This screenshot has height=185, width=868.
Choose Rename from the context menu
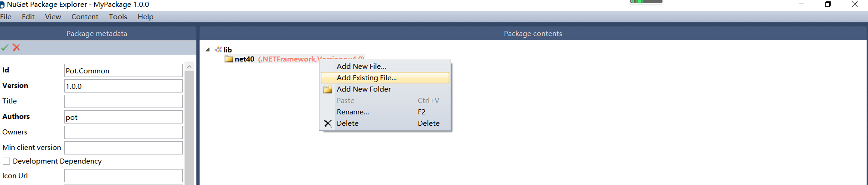click(353, 112)
